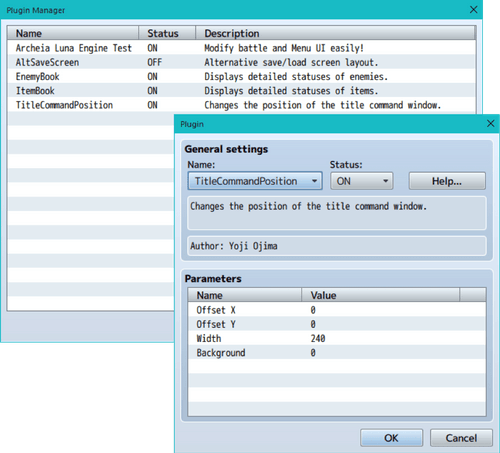This screenshot has height=453, width=500.
Task: Sort plugins by the Description column header
Action: point(335,33)
